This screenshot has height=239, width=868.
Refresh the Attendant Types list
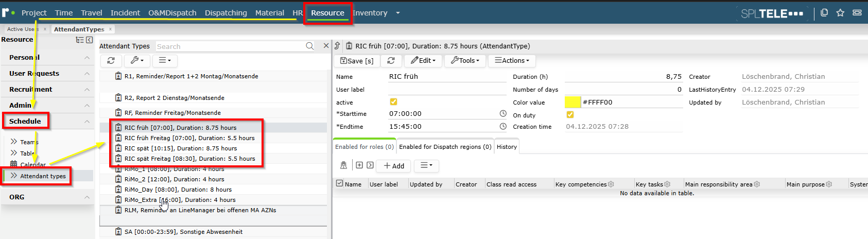point(111,60)
